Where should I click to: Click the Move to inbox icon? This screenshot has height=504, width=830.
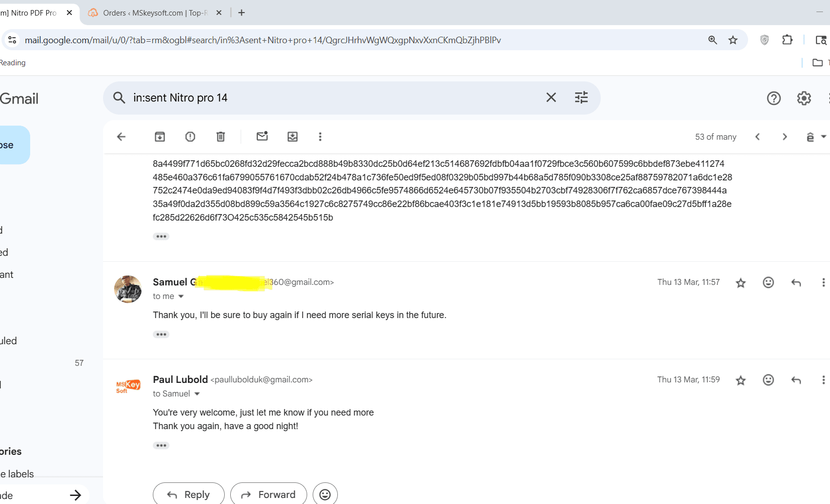coord(293,137)
